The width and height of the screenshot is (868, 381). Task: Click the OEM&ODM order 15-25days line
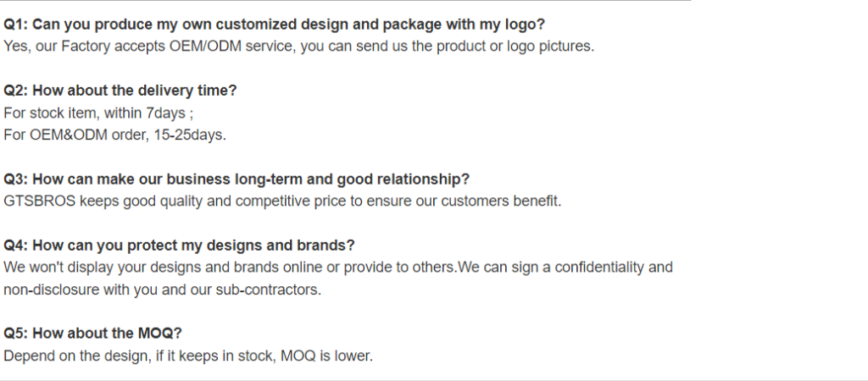point(114,135)
